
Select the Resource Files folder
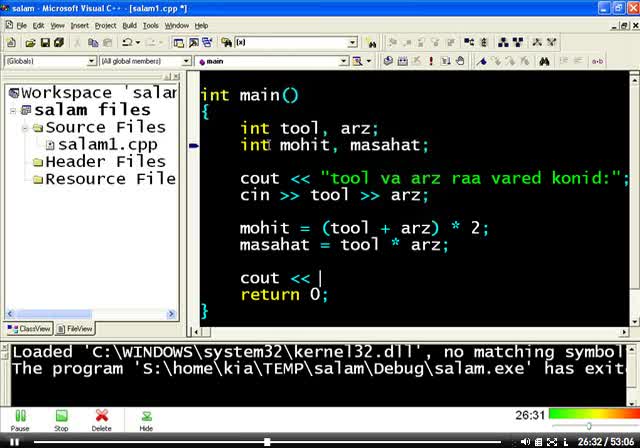coord(110,179)
